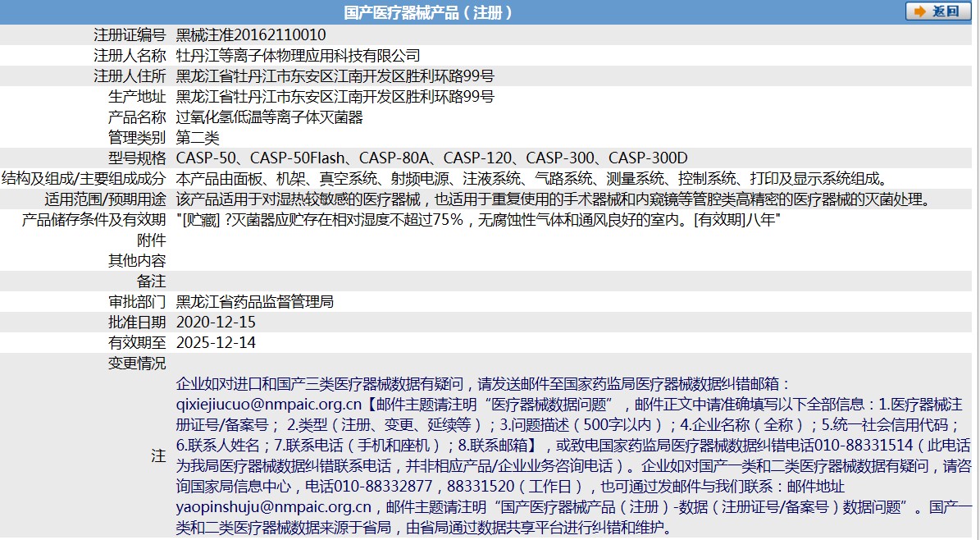Click the 产品储存条件及有效期 label
The image size is (980, 540).
pos(93,220)
